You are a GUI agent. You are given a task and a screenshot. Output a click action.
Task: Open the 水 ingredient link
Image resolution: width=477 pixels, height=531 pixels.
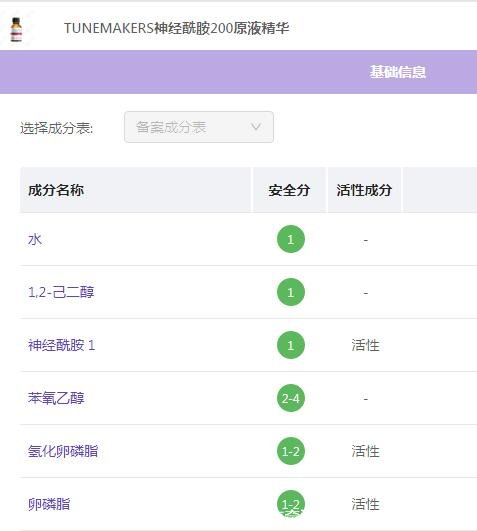pyautogui.click(x=35, y=239)
